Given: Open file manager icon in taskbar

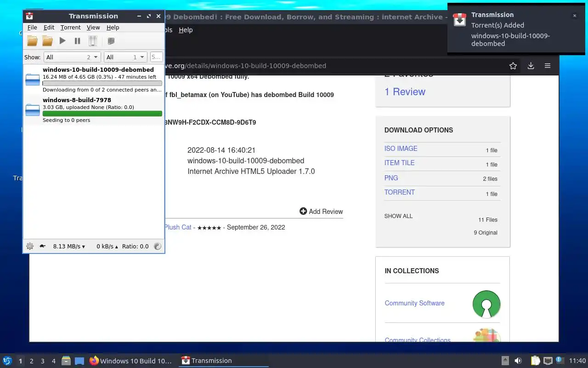Looking at the screenshot, I should click(66, 361).
